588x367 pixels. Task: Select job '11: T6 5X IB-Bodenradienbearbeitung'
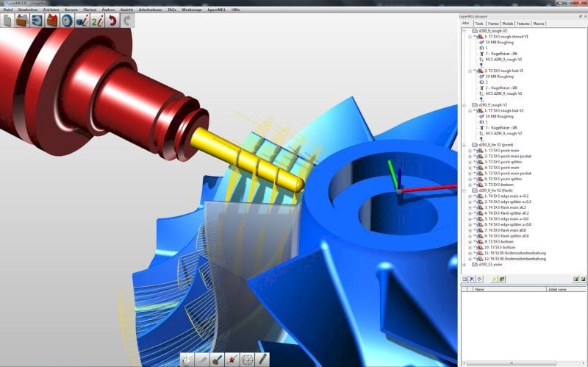(x=515, y=253)
